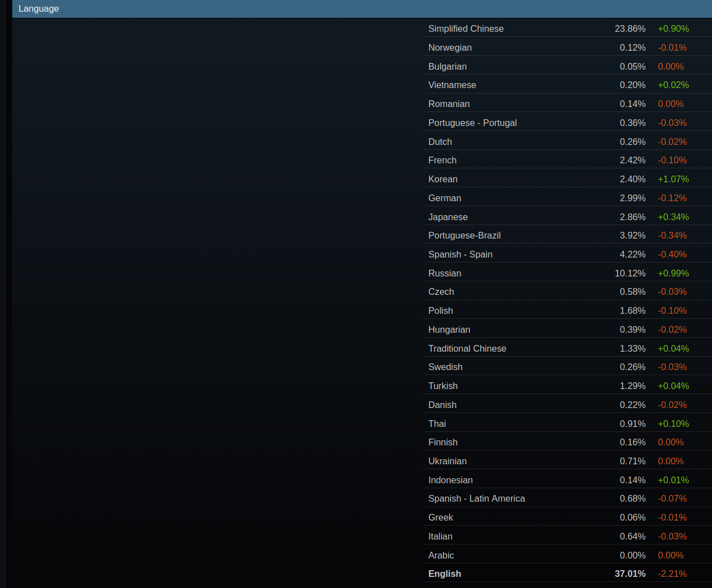This screenshot has height=588, width=712.
Task: Click the 'Bulgarian' language label
Action: point(447,66)
